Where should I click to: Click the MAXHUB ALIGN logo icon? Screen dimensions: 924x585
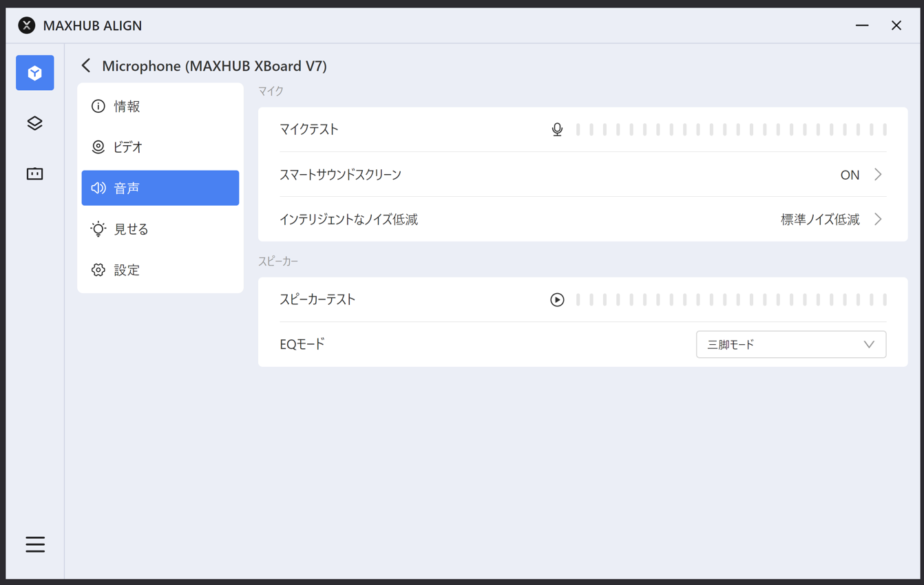[26, 25]
